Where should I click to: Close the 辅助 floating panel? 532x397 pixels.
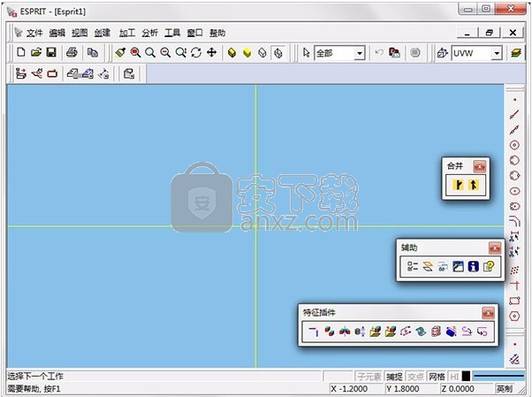(495, 248)
